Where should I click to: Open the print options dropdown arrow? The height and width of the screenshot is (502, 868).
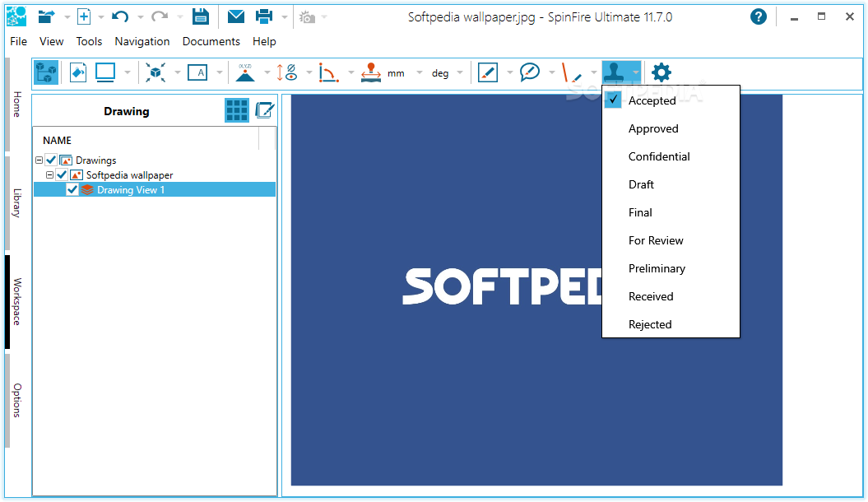coord(285,18)
